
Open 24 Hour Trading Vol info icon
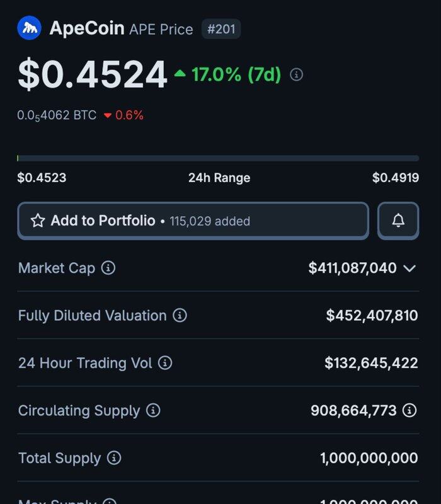165,363
